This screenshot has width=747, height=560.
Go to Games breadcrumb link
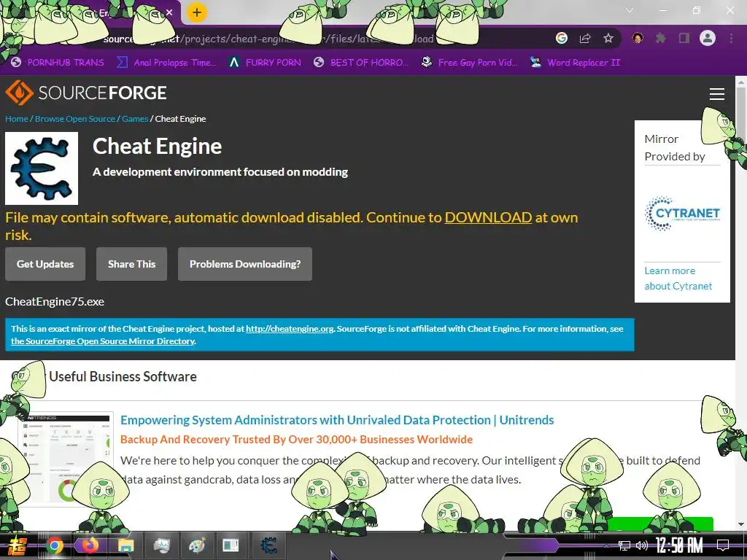click(x=135, y=119)
